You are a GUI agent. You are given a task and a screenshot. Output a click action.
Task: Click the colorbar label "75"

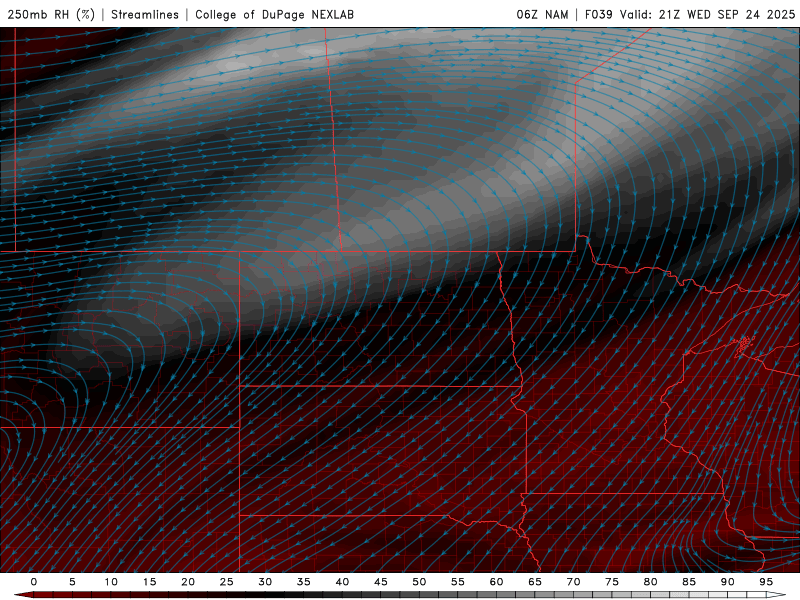click(612, 582)
